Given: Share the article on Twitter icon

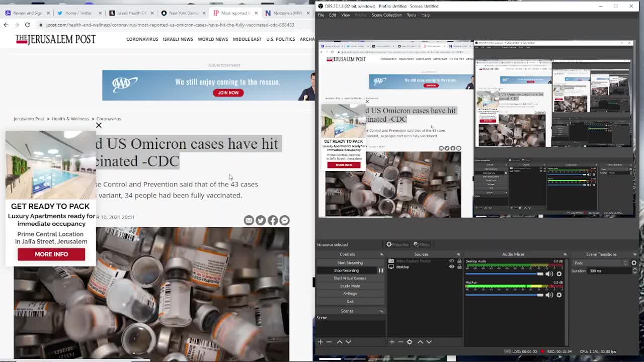Looking at the screenshot, I should (x=261, y=220).
